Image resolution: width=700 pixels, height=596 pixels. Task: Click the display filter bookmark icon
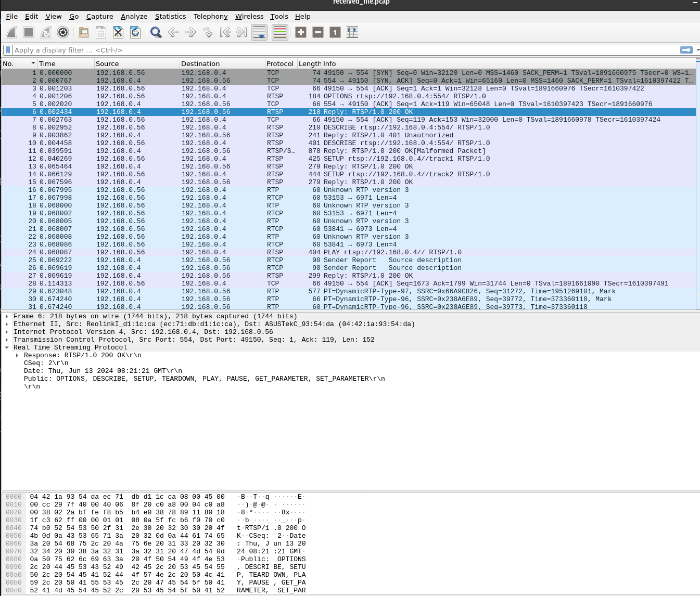click(8, 50)
